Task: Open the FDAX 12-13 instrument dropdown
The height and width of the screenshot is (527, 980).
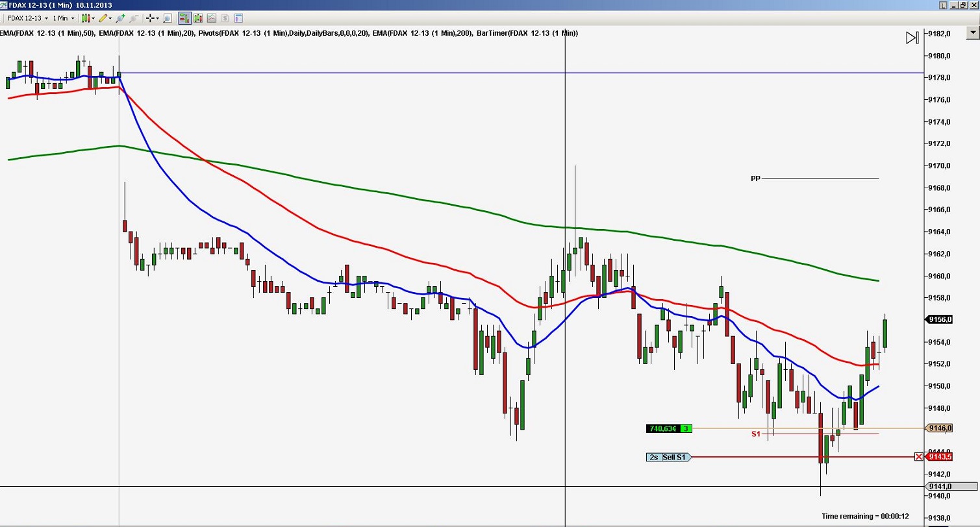Action: [45, 18]
